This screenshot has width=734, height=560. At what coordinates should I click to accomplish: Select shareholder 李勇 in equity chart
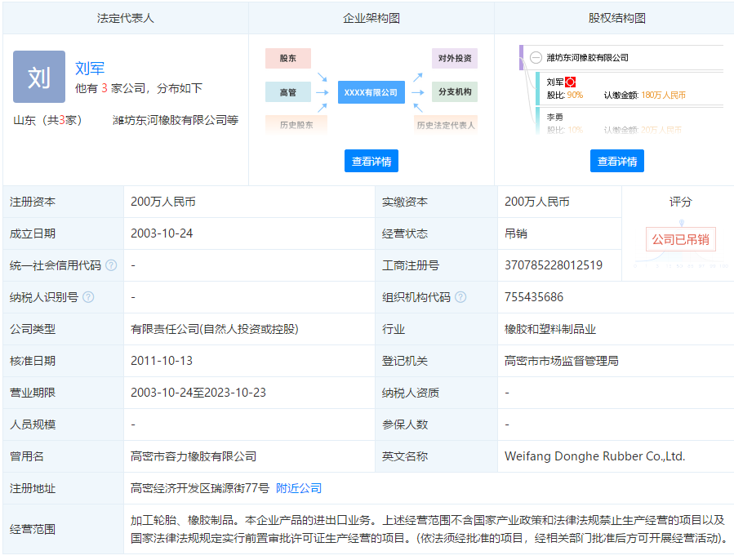[x=554, y=117]
